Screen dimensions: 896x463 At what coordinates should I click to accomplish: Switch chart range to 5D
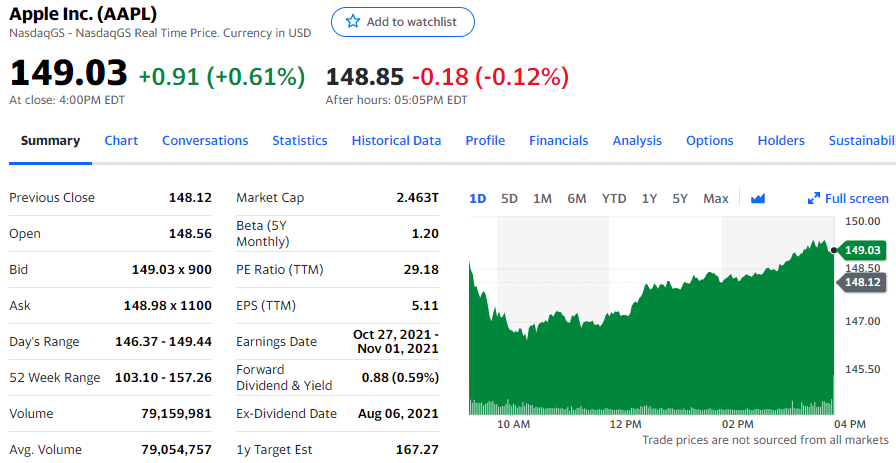click(509, 198)
